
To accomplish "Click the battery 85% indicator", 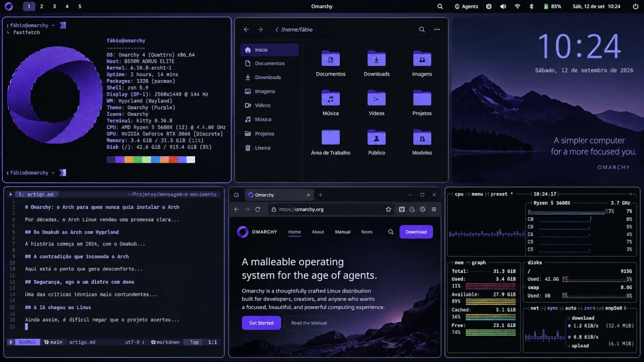I will coord(552,6).
